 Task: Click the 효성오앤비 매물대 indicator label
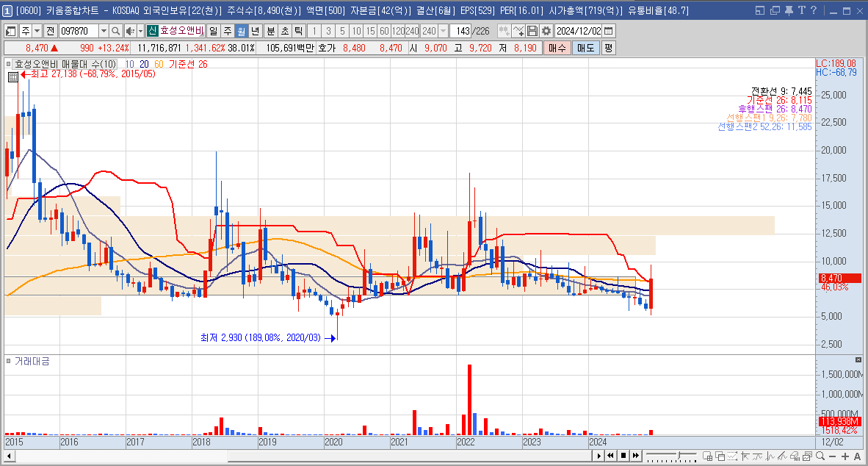[65, 64]
